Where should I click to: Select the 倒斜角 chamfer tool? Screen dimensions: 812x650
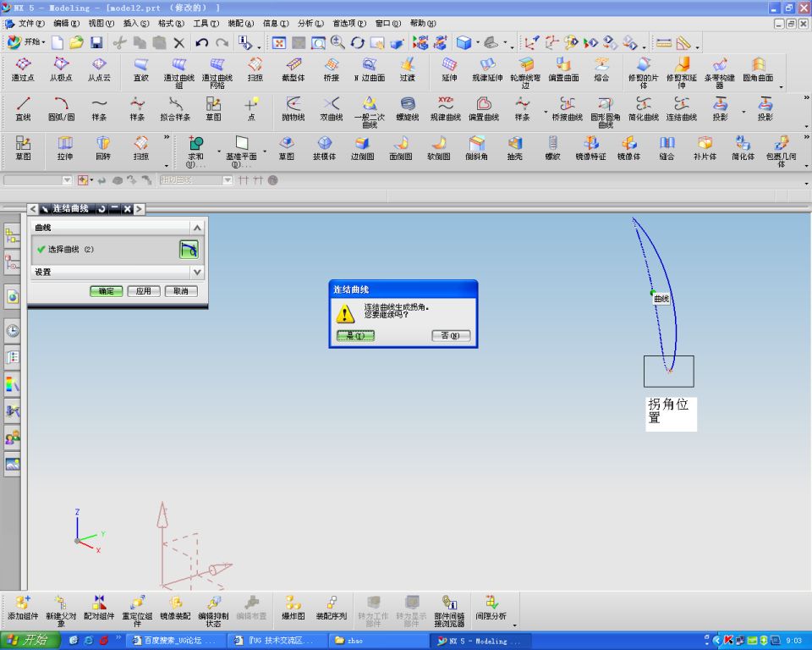[476, 148]
